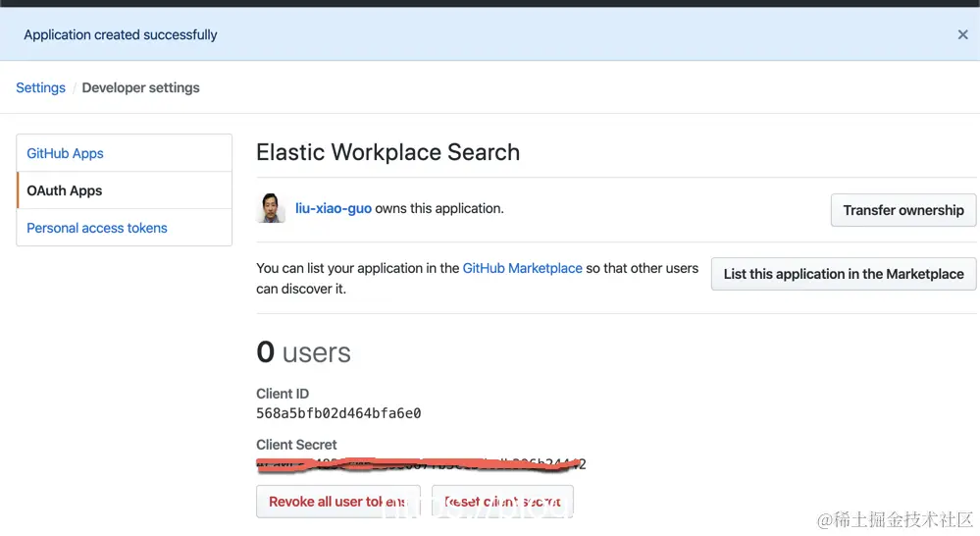
Task: Select OAuth Apps in the sidebar
Action: tap(125, 190)
